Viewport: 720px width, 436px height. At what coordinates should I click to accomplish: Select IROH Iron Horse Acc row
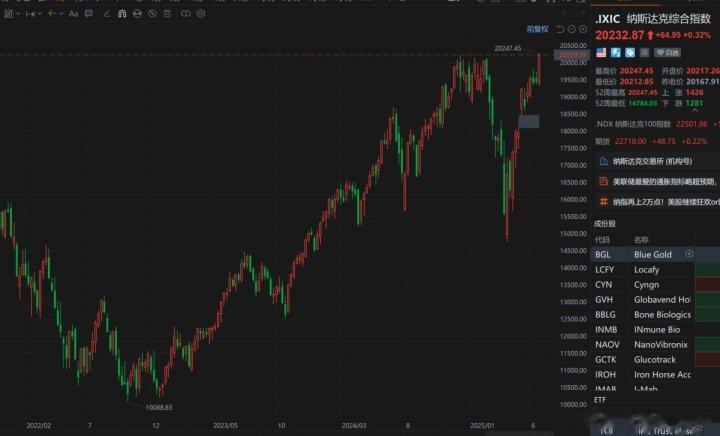point(655,375)
